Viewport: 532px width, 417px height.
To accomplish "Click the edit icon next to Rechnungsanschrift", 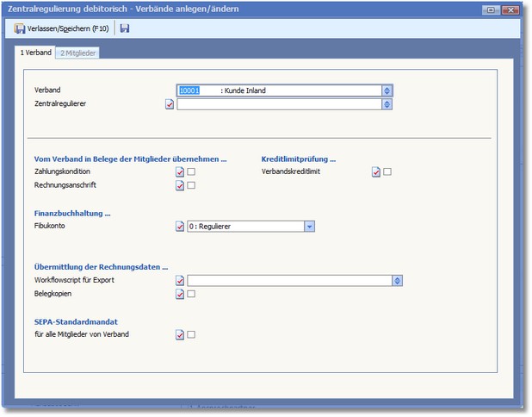I will coord(180,186).
